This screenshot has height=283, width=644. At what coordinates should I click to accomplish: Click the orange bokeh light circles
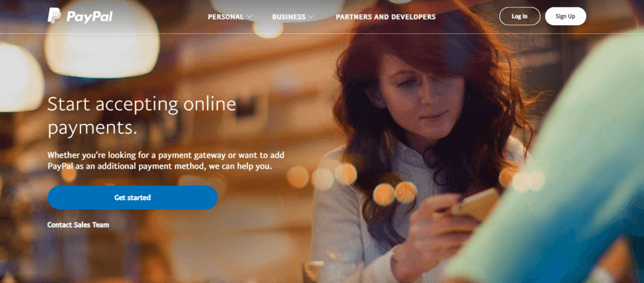[395, 194]
